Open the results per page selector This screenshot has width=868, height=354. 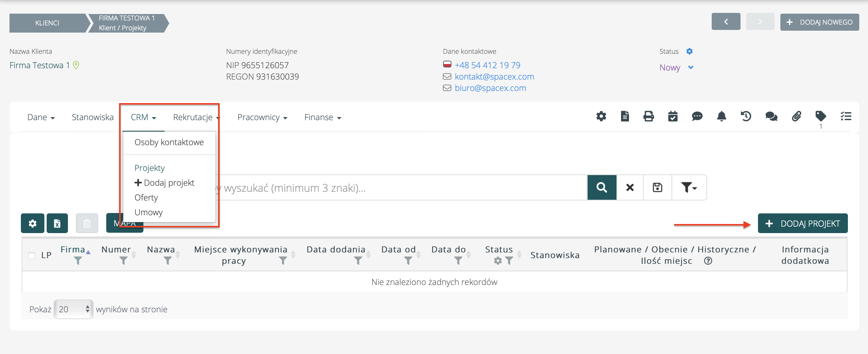74,309
